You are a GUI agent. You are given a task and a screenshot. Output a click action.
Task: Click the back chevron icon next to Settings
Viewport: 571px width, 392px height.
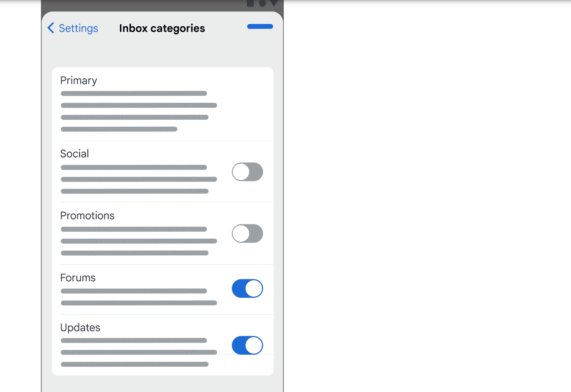pyautogui.click(x=51, y=28)
